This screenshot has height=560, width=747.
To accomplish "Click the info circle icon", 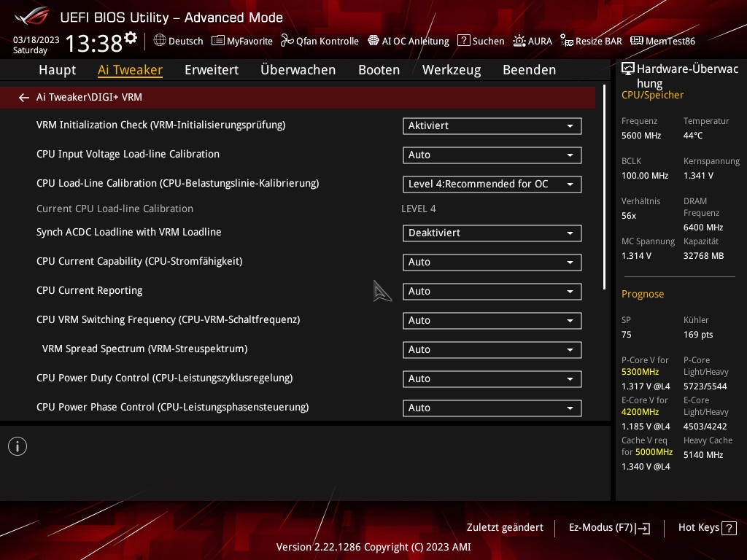I will click(x=18, y=446).
